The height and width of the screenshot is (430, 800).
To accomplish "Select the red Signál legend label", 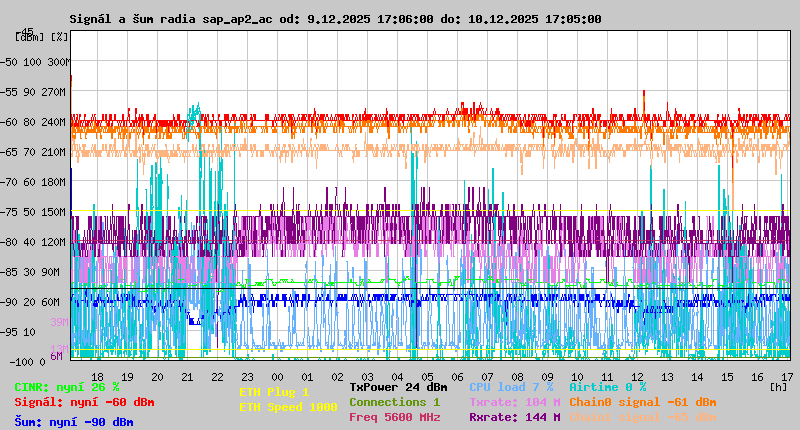I will 84,402.
